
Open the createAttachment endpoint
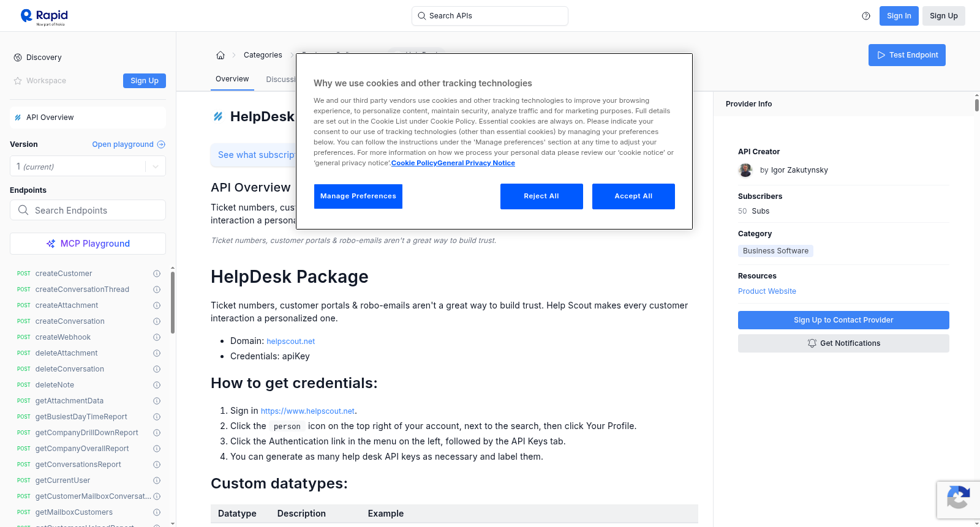[67, 305]
